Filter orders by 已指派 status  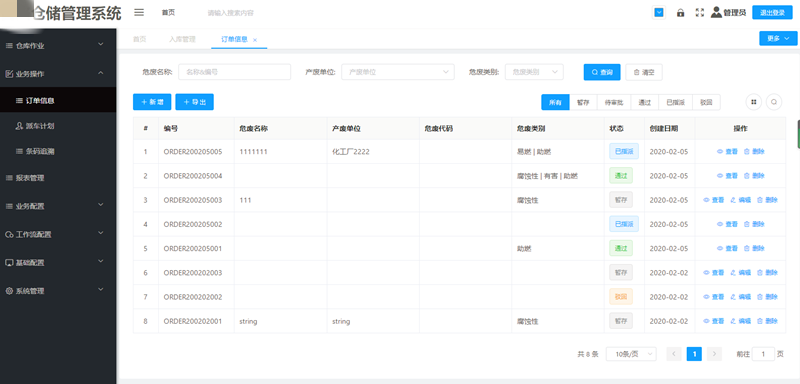(676, 102)
